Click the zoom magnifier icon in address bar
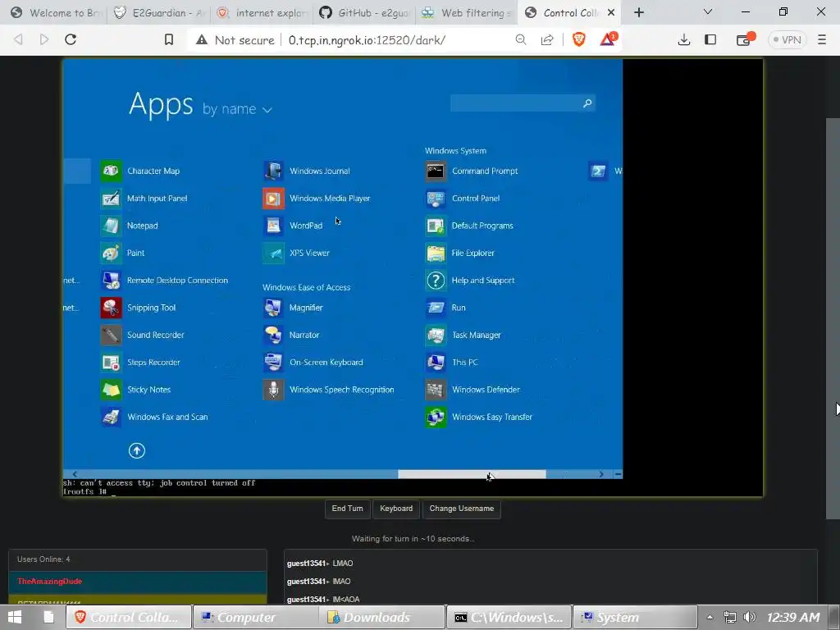The width and height of the screenshot is (840, 630). point(520,39)
